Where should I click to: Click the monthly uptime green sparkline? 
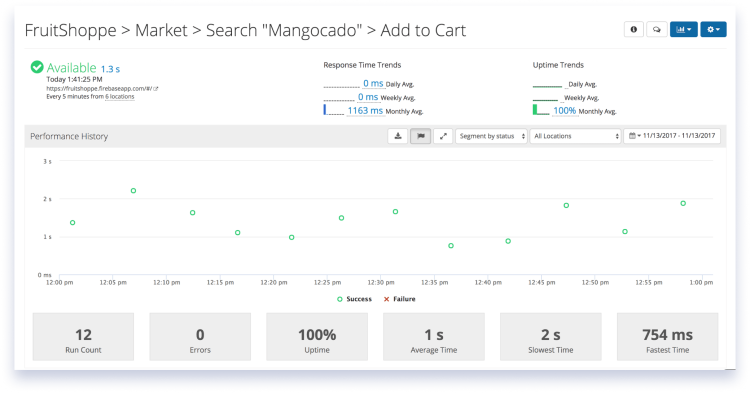(541, 110)
